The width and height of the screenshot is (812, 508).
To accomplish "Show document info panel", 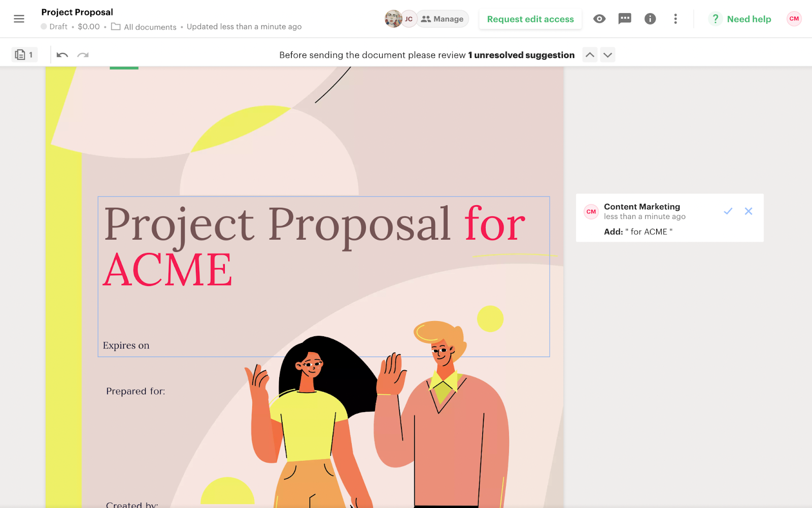I will [650, 19].
